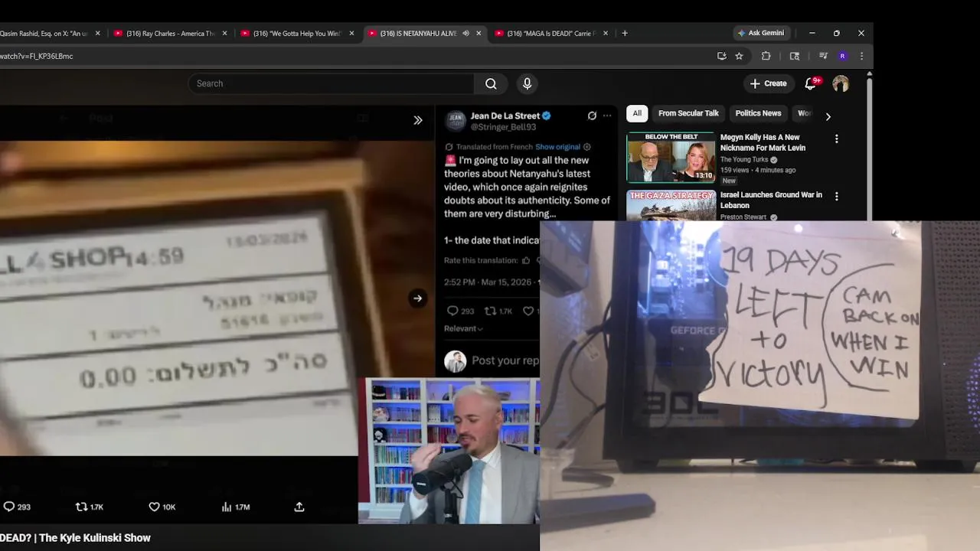
Task: Open Preston Stewart channel link
Action: (743, 217)
